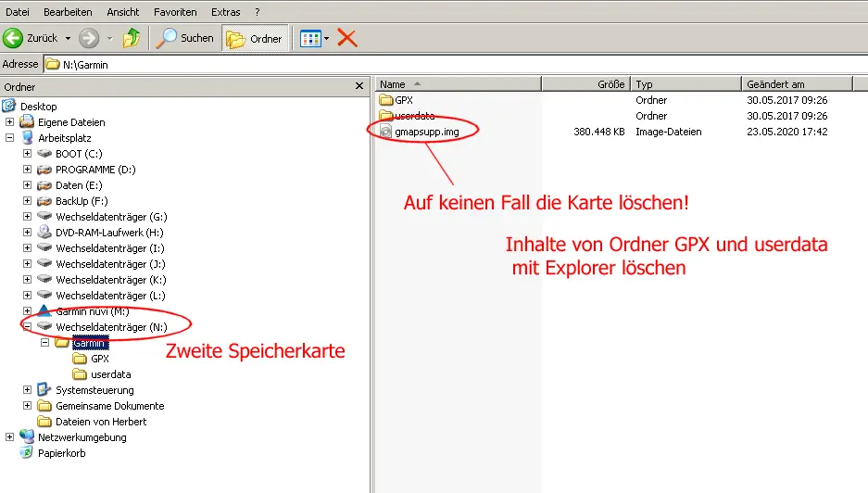This screenshot has height=493, width=868.
Task: Click the DVD-RAM-Laufwerk (H:) disc icon
Action: click(44, 232)
